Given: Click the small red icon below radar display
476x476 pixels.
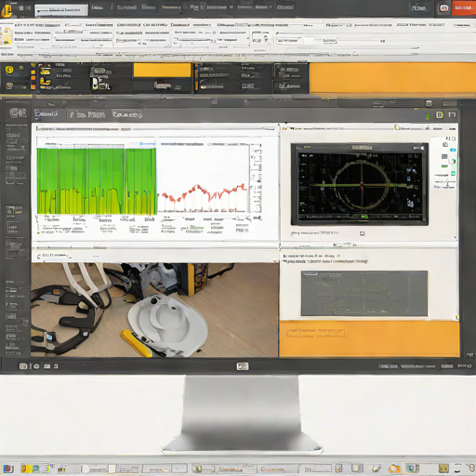Looking at the screenshot, I should point(362,233).
